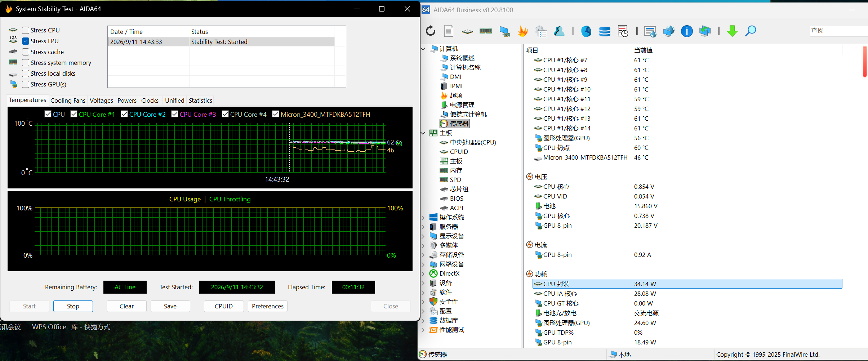Screen dimensions: 868x361
Task: Expand the 性能测试 tree node
Action: [x=423, y=330]
